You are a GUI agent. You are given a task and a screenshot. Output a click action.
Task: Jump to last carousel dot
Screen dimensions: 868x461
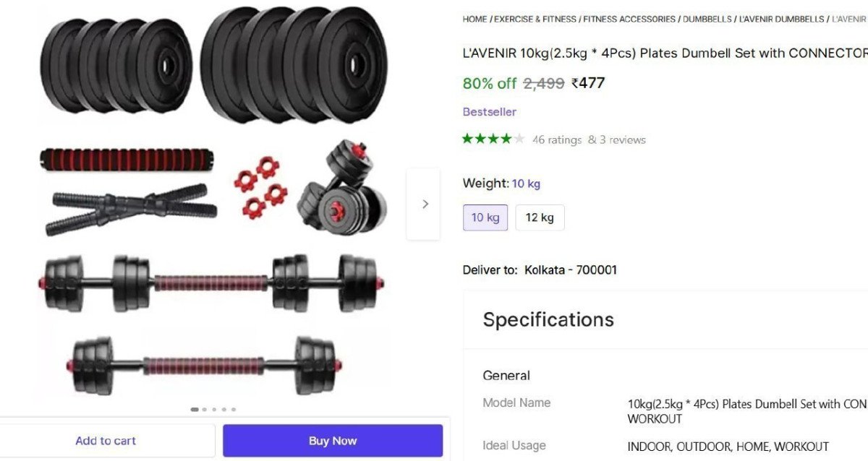[x=233, y=409]
